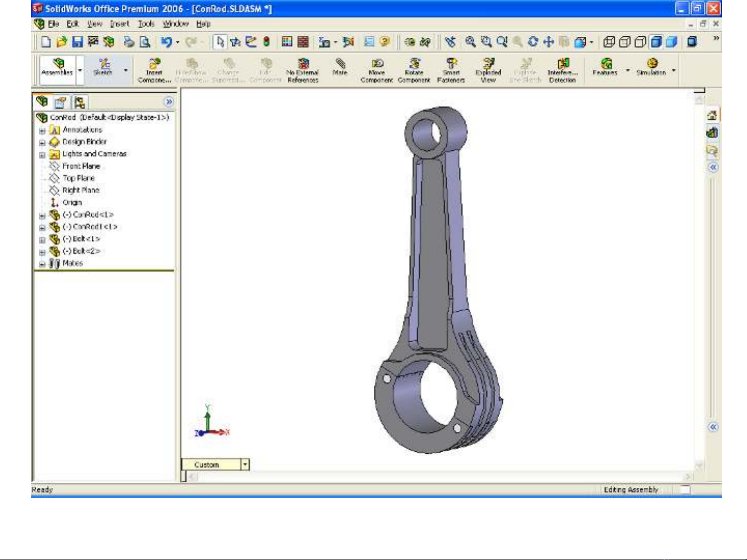Open the Tools menu
The image size is (747, 560).
coord(146,24)
